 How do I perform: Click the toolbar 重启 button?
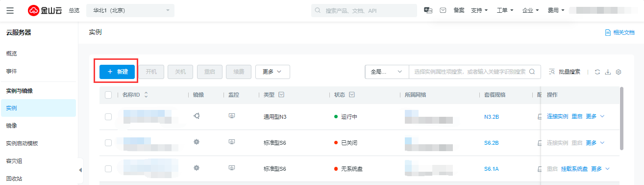pyautogui.click(x=209, y=72)
